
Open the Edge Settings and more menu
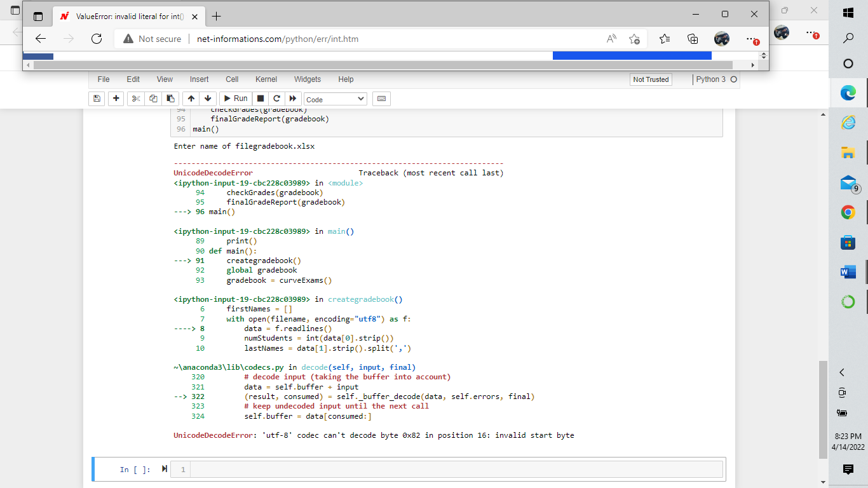(x=752, y=39)
